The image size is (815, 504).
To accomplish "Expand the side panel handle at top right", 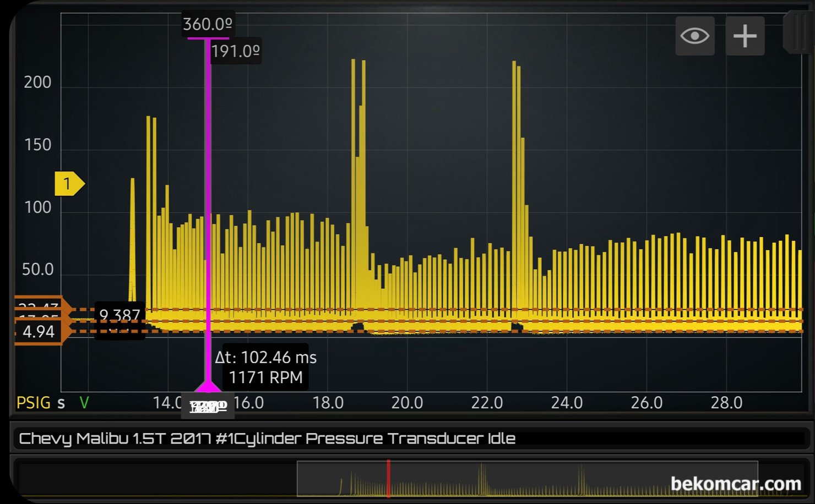I will [x=797, y=32].
